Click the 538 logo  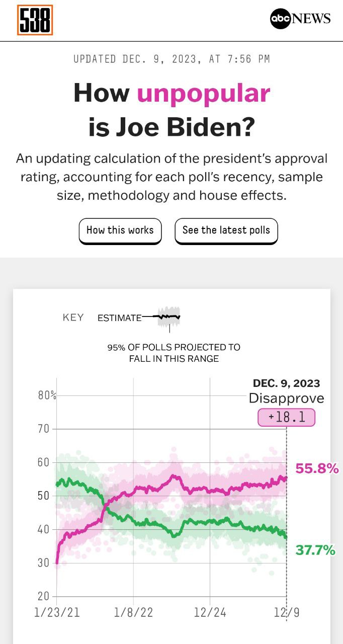click(35, 20)
